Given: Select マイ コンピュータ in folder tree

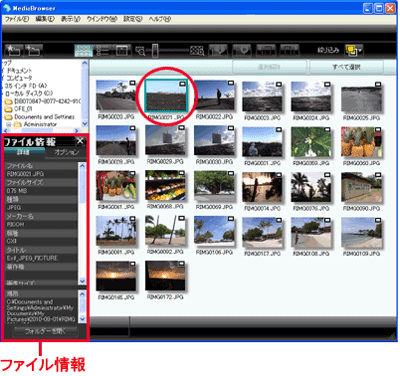Looking at the screenshot, I should tap(17, 78).
